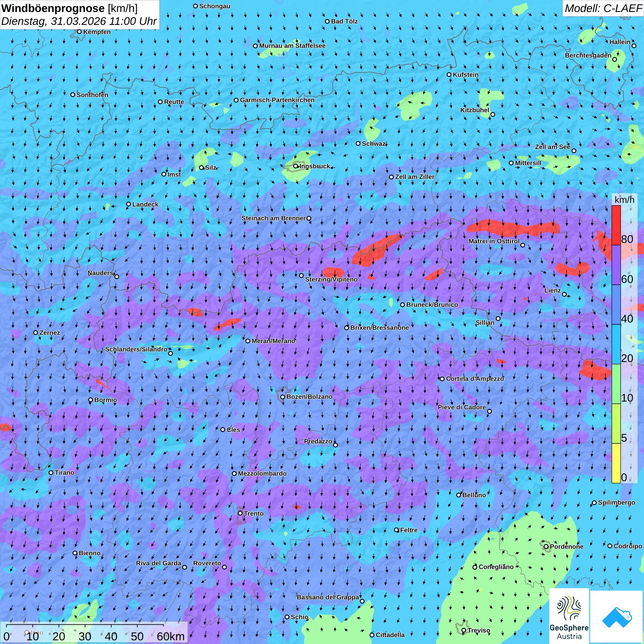This screenshot has width=644, height=644.
Task: Click the Brixen/Bressanone label
Action: 379,328
